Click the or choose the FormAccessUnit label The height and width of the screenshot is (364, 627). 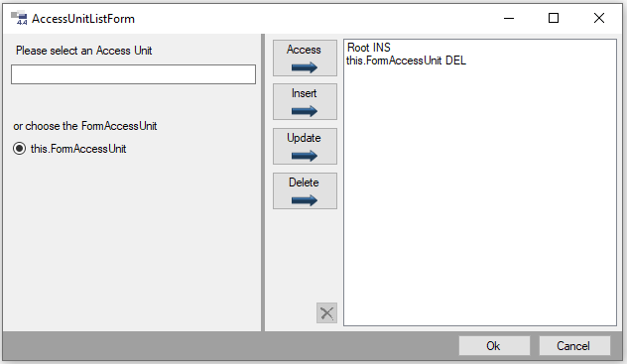click(x=85, y=126)
